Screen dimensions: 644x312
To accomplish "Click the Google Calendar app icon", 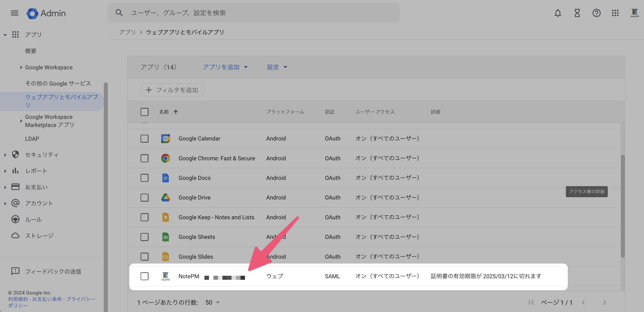I will point(166,138).
